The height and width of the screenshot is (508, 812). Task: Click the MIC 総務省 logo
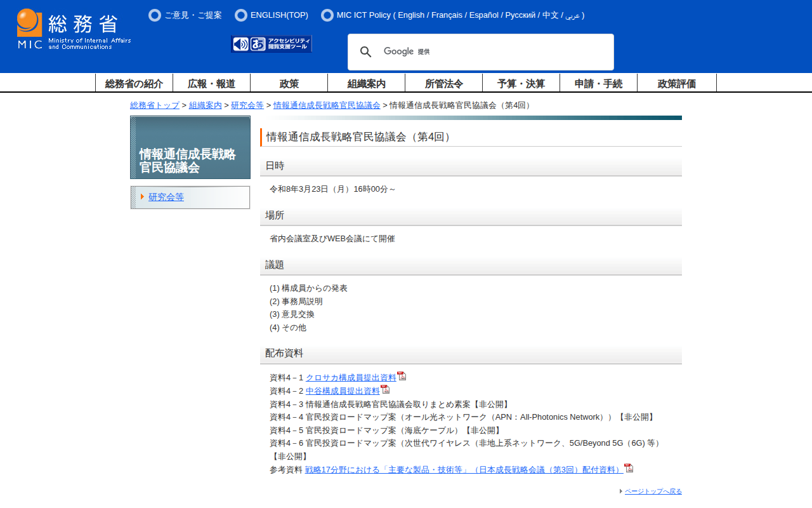(x=74, y=29)
